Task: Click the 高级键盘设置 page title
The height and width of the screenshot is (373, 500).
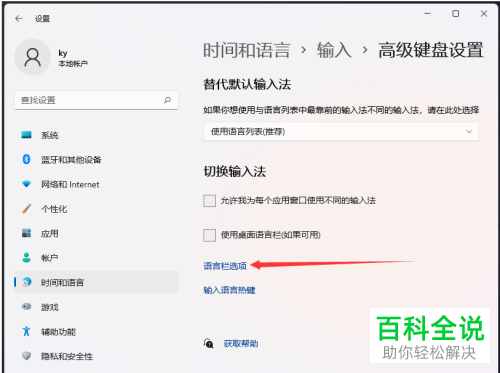Action: (431, 50)
